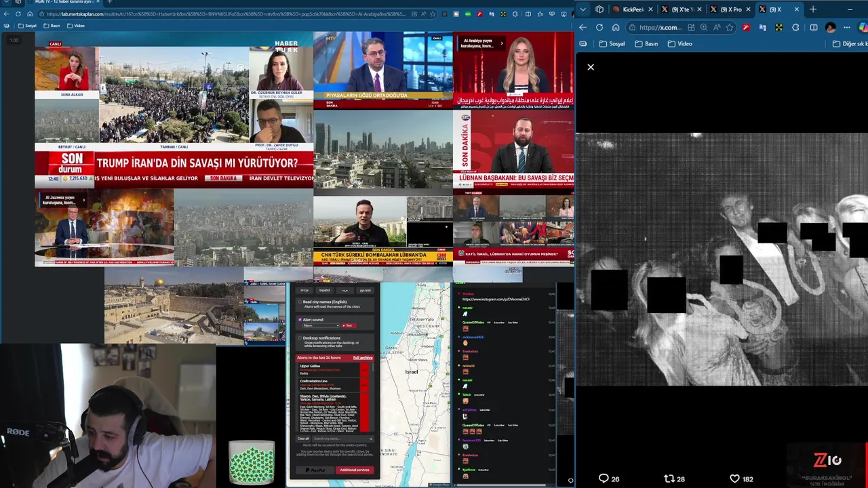Click chat username Tahcir
This screenshot has width=868, height=488.
tap(467, 394)
